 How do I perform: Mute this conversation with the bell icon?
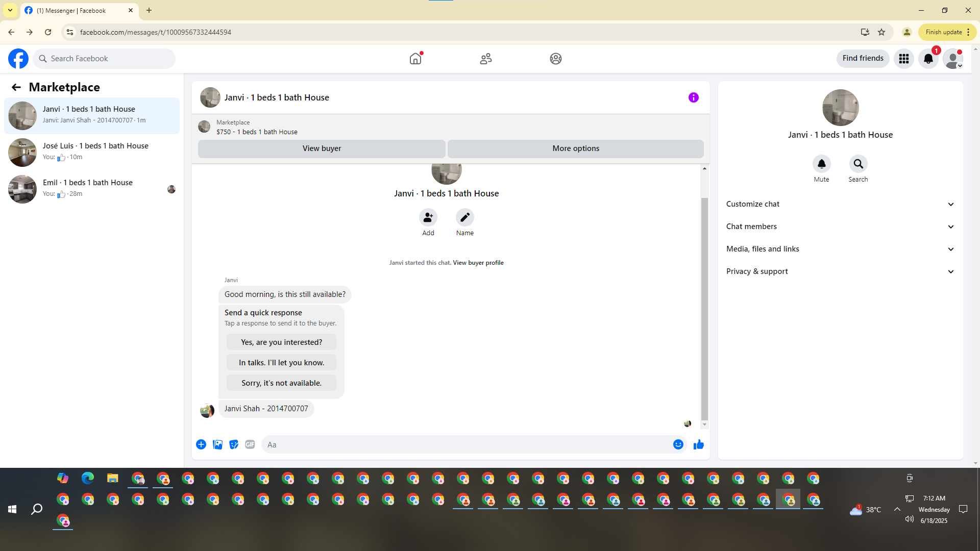point(822,164)
